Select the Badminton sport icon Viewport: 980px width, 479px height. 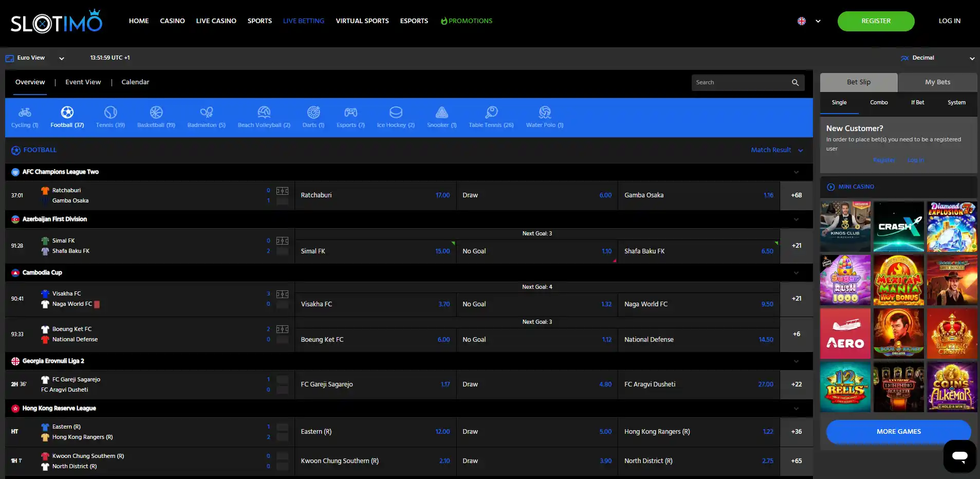207,112
